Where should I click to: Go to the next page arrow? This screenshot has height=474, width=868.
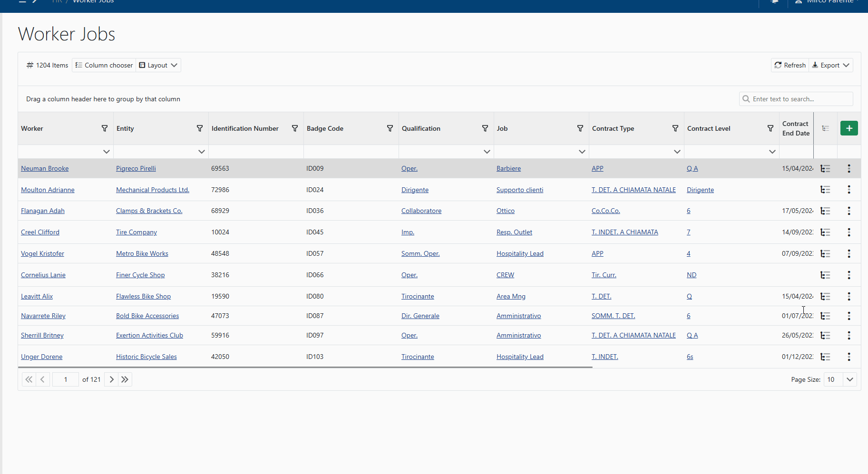coord(111,379)
